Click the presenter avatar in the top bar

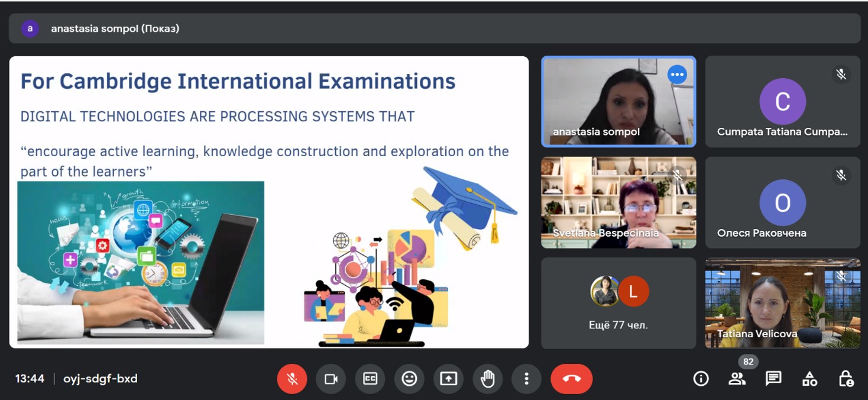(x=30, y=28)
